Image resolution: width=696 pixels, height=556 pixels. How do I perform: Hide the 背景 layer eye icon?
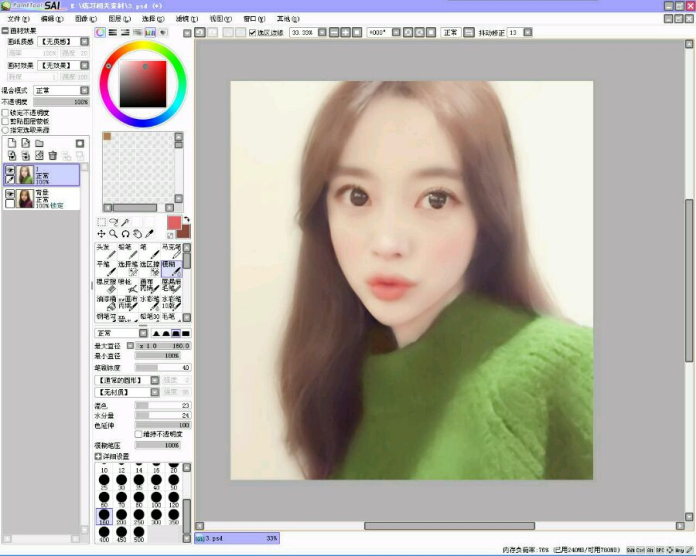click(x=10, y=194)
